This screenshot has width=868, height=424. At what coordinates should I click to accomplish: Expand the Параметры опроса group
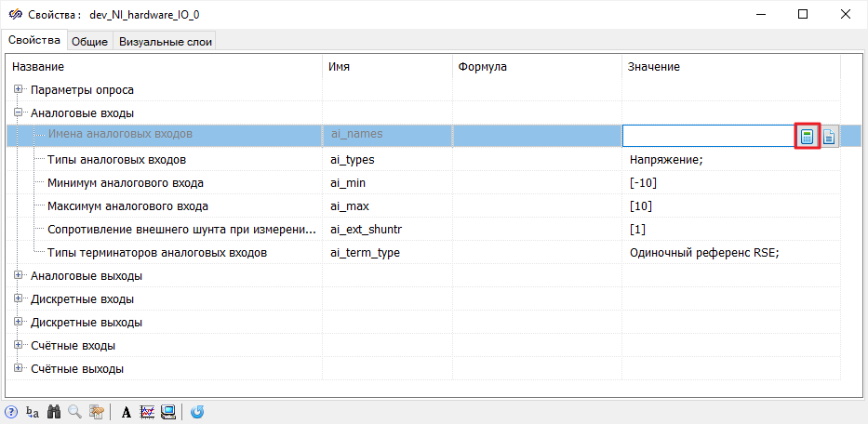pyautogui.click(x=18, y=90)
